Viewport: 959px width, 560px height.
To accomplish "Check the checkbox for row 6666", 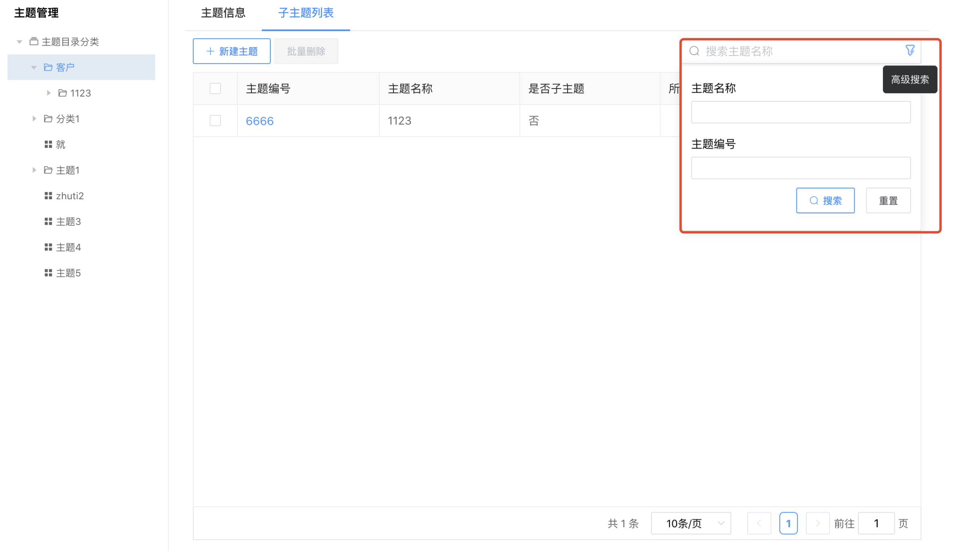I will pyautogui.click(x=215, y=121).
